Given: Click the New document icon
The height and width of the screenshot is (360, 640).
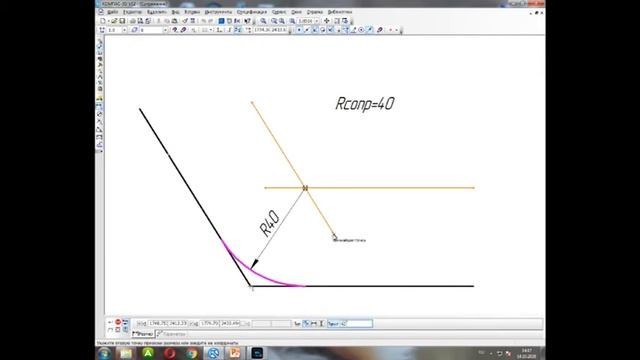Looking at the screenshot, I should click(103, 21).
